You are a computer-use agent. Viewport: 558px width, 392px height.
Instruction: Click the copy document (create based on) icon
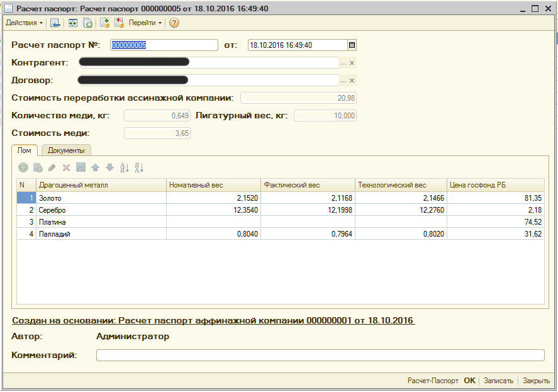coord(88,23)
